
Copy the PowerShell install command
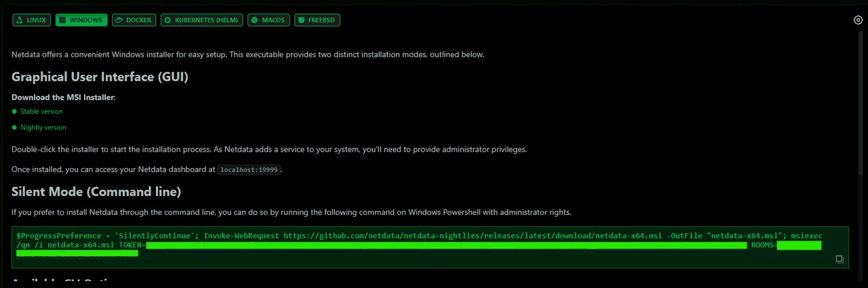840,259
